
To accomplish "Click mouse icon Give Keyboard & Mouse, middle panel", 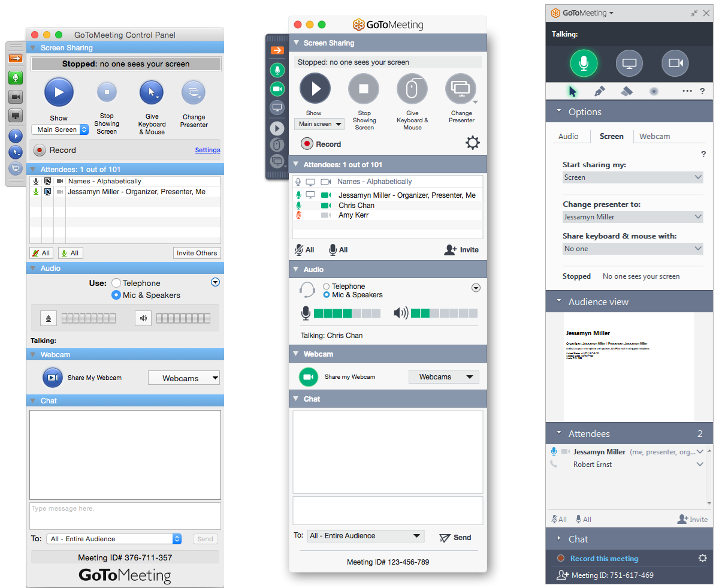I will click(x=412, y=89).
